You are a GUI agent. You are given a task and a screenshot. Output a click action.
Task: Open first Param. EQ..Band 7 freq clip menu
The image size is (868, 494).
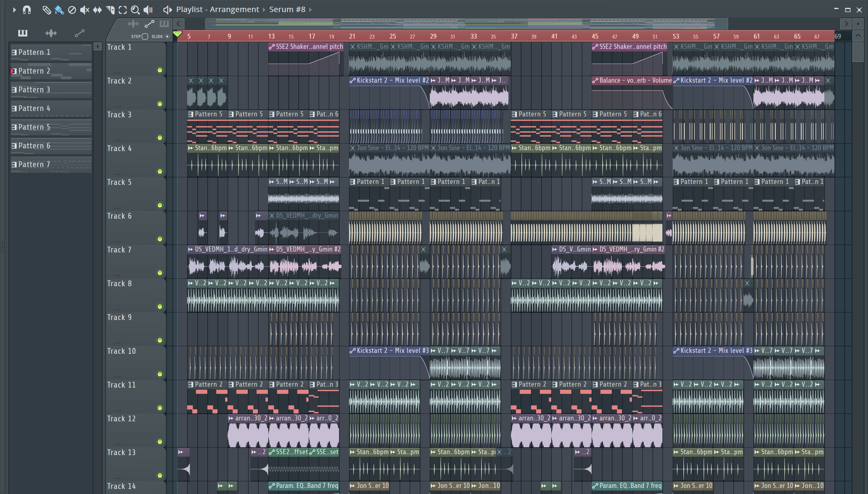272,486
